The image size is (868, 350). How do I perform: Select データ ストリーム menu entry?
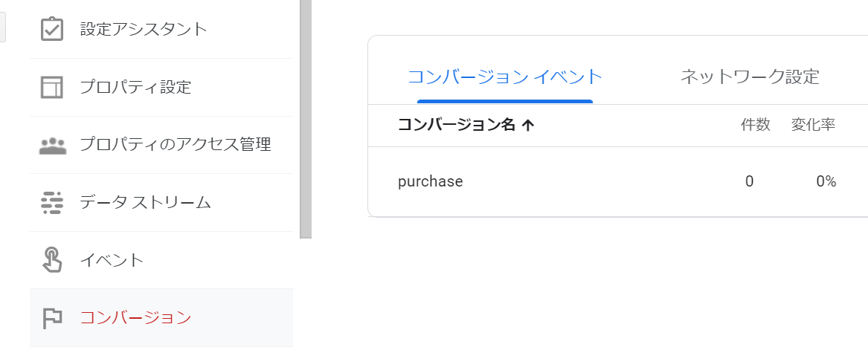pos(146,202)
